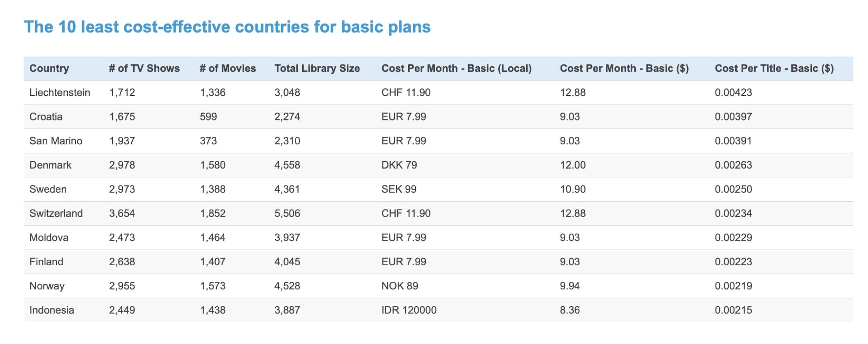This screenshot has height=344, width=868.
Task: Click the 'Cost Per Month - Basic (Local)' header
Action: [456, 68]
